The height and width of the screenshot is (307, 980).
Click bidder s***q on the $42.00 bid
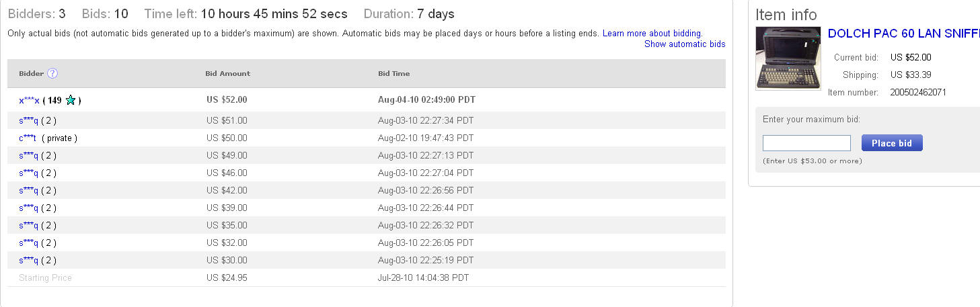click(29, 190)
